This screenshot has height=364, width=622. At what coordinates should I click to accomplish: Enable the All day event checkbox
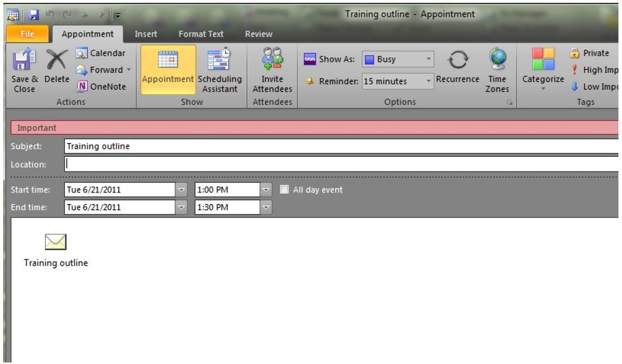(285, 189)
